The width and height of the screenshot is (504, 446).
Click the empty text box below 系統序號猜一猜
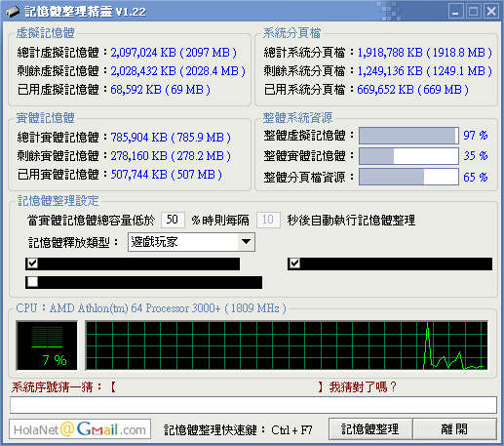253,405
